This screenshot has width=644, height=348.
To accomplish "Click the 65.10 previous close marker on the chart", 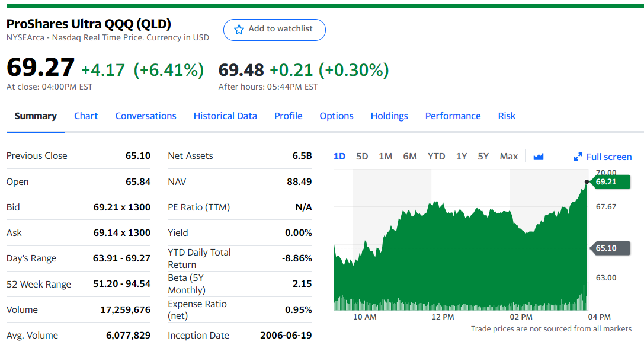I will click(610, 248).
